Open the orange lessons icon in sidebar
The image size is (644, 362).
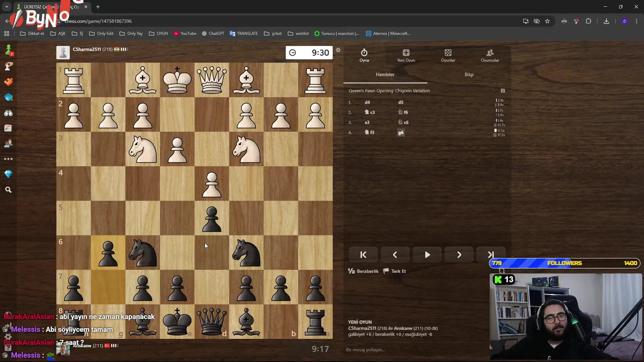coord(8,82)
